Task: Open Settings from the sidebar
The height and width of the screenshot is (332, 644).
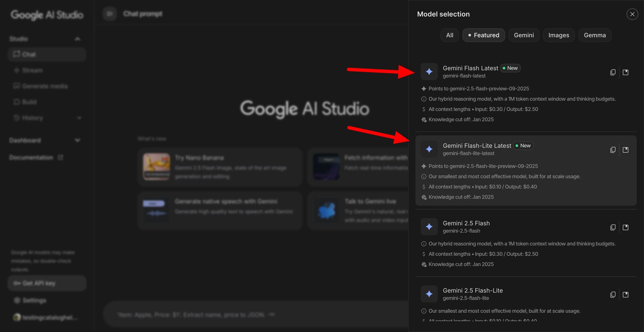Action: (33, 300)
